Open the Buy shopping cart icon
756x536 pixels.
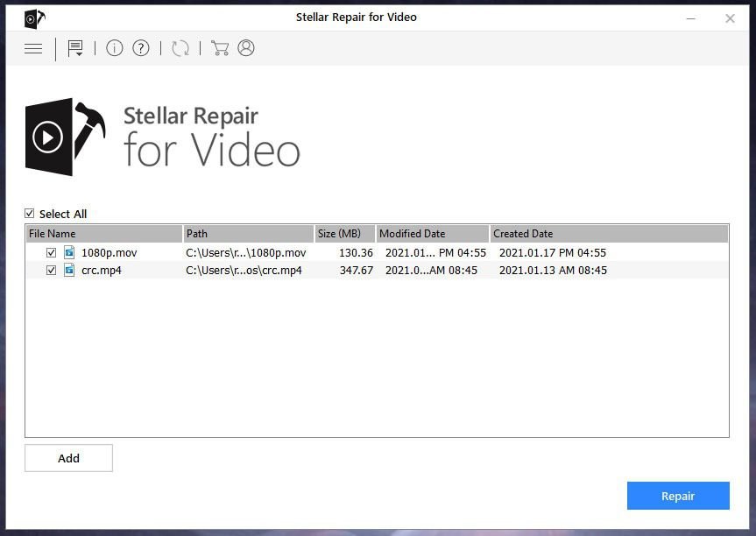[x=220, y=49]
